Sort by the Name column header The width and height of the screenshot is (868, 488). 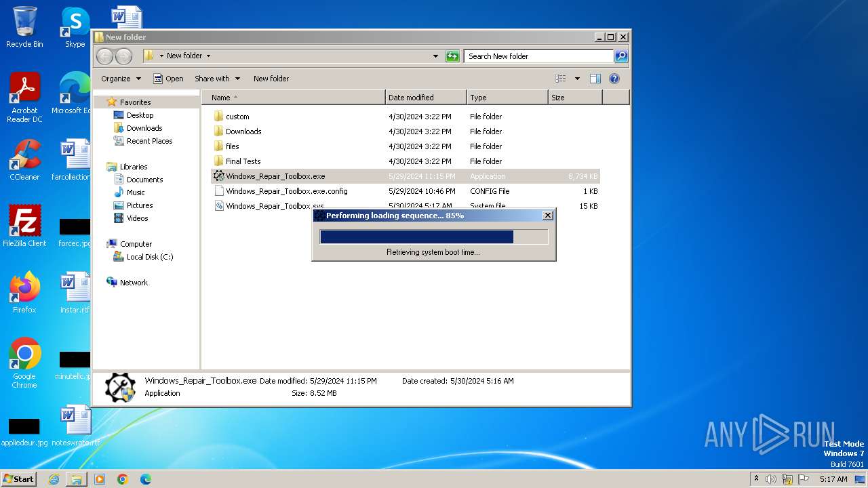pyautogui.click(x=294, y=98)
